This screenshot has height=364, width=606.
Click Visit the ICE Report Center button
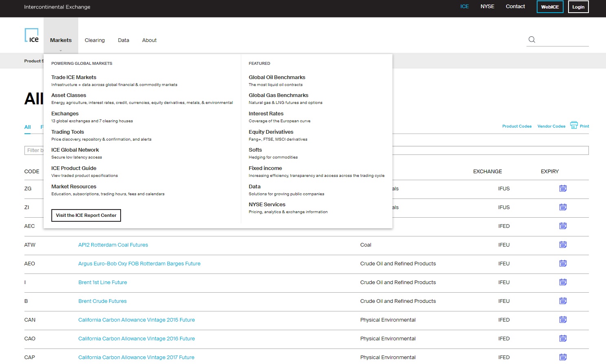pos(86,215)
